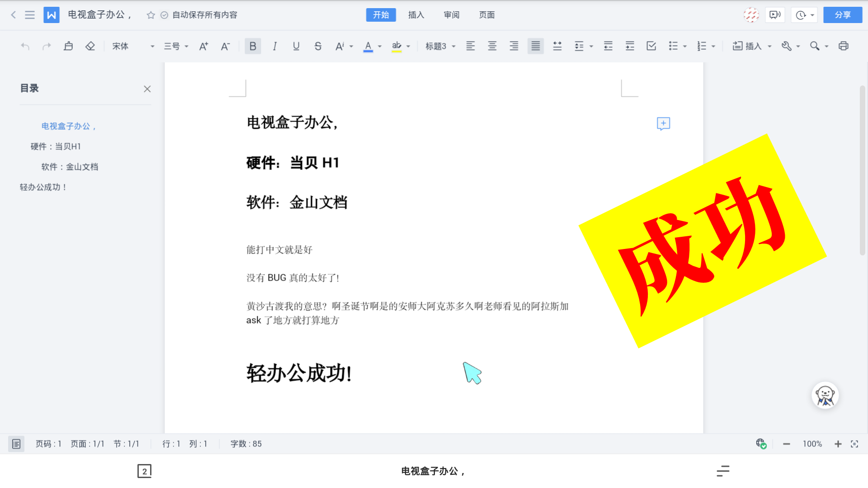
Task: Close the 目录 outline panel
Action: [x=147, y=89]
